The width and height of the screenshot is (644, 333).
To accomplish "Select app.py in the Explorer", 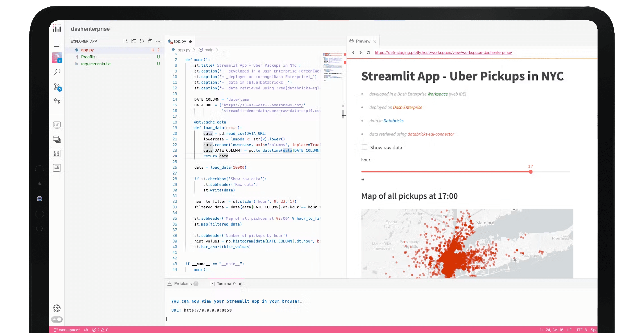I will (114, 50).
